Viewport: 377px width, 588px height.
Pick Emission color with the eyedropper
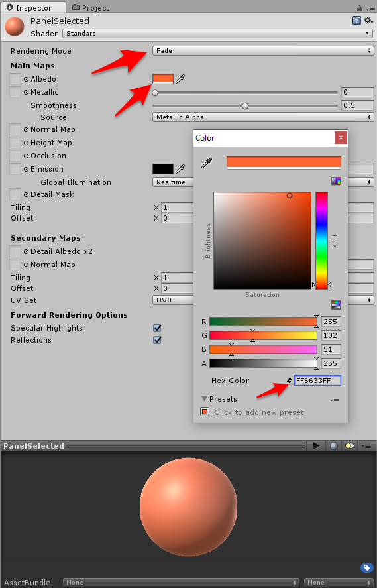point(180,169)
